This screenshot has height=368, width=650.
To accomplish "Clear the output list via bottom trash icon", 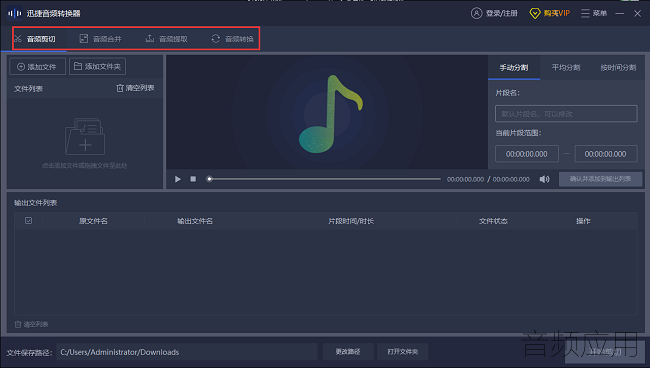I will [18, 324].
